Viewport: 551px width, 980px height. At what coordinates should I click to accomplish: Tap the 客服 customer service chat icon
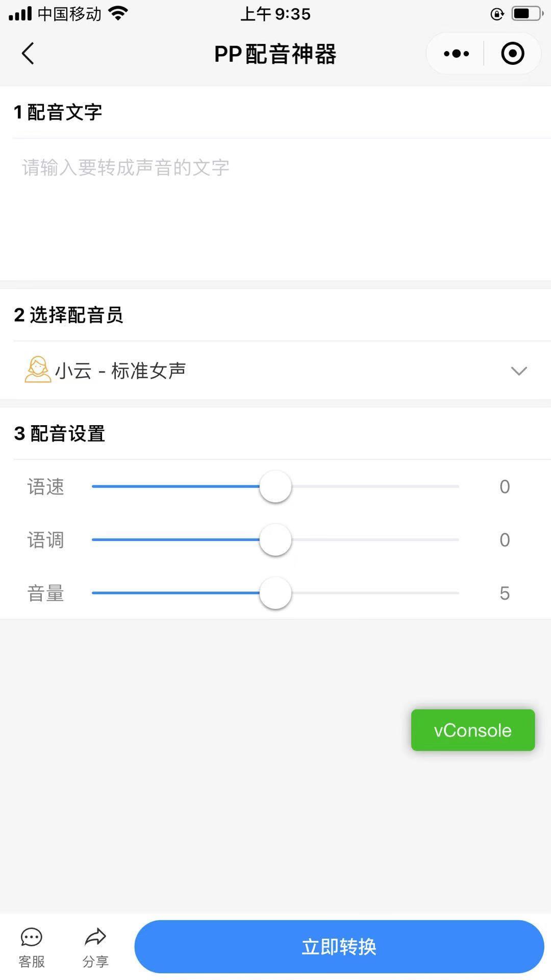32,937
